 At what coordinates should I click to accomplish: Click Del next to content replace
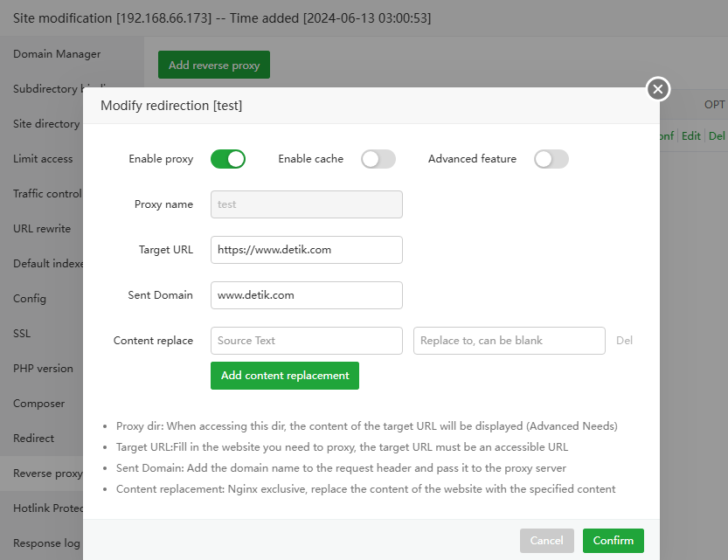click(x=624, y=341)
